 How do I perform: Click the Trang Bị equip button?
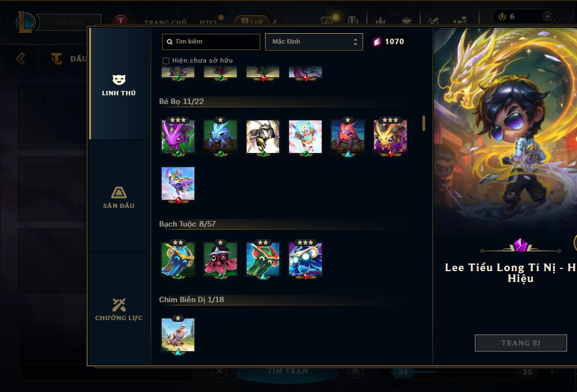(x=521, y=343)
